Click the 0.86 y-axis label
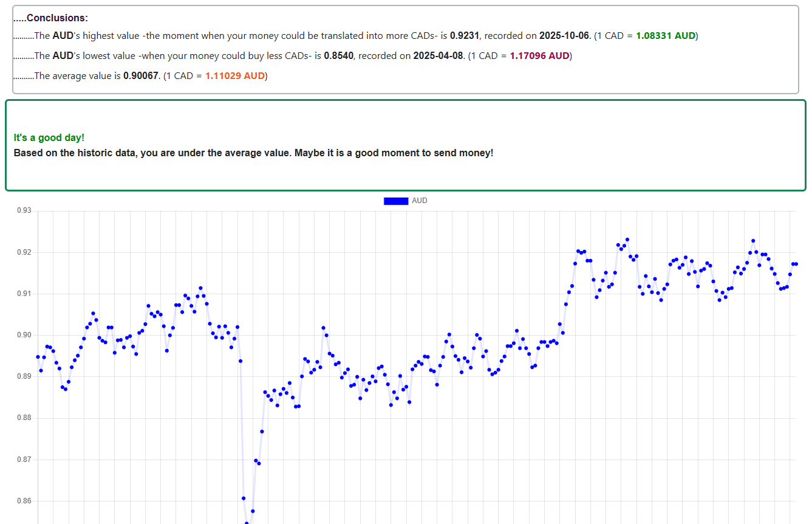 24,501
